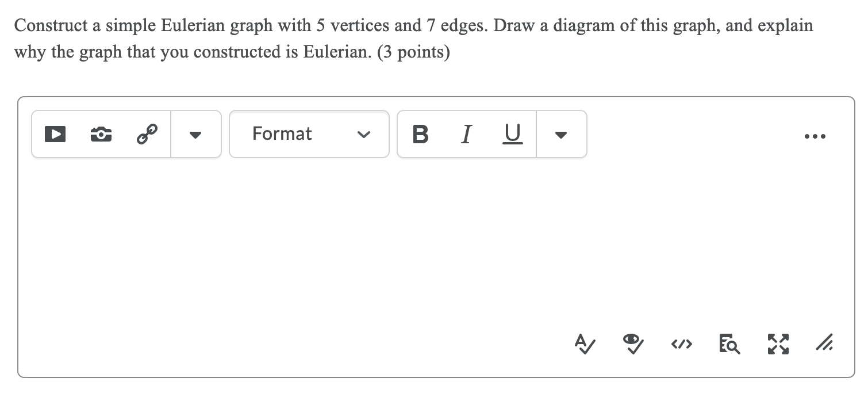Open the more actions ellipsis menu
868x397 pixels.
815,136
